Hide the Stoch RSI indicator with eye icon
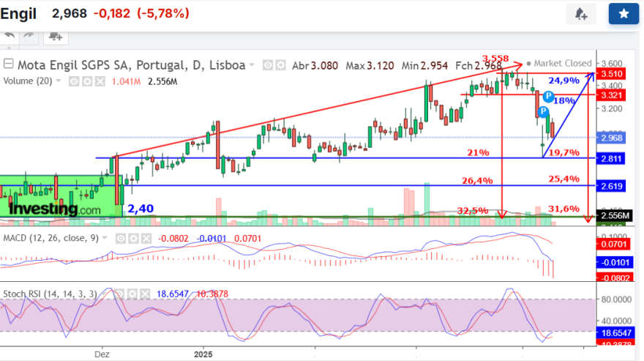This screenshot has height=361, width=644. pos(119,294)
